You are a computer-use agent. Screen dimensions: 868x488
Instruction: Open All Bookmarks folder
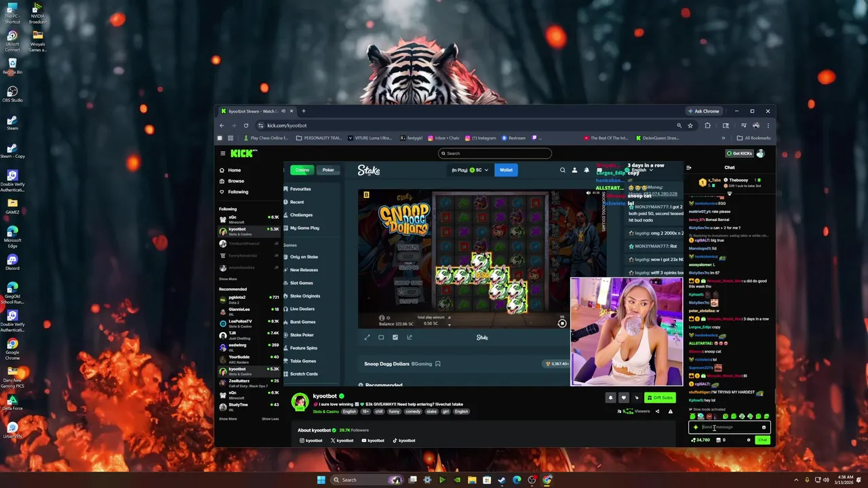(x=754, y=138)
